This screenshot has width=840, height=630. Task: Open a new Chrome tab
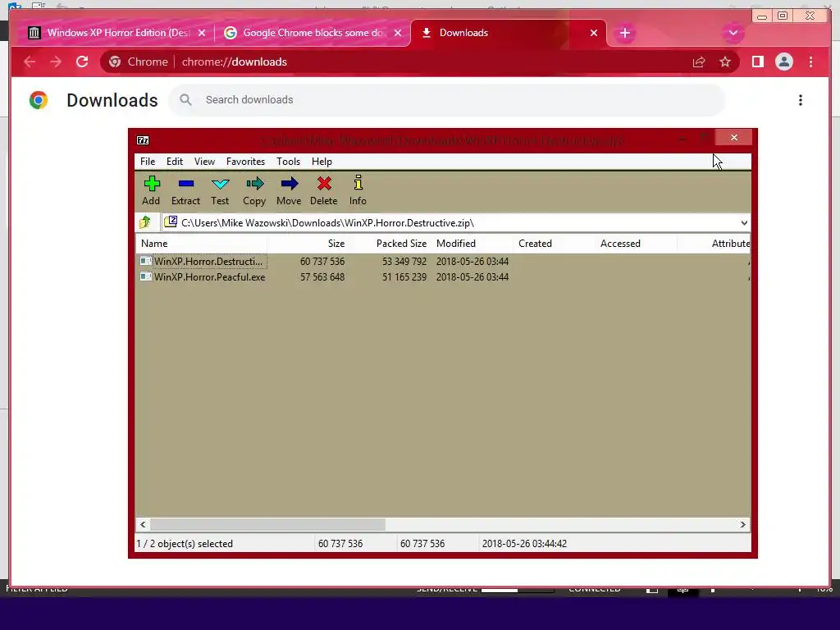624,33
